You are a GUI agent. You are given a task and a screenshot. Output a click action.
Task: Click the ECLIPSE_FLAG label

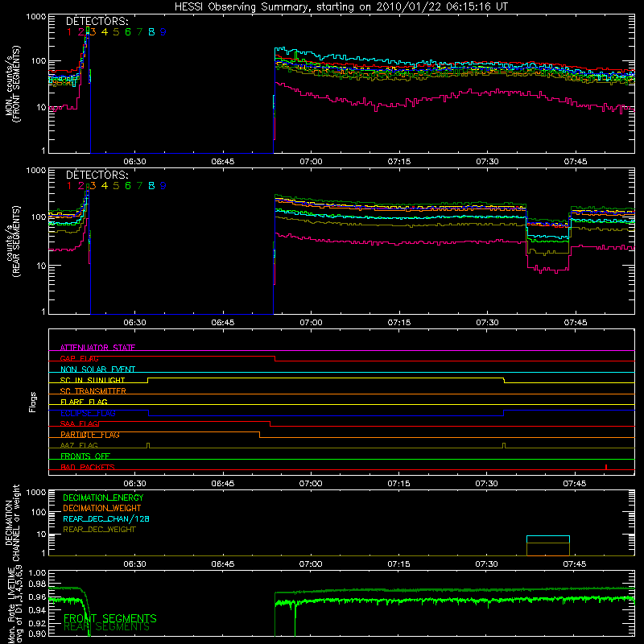click(88, 413)
